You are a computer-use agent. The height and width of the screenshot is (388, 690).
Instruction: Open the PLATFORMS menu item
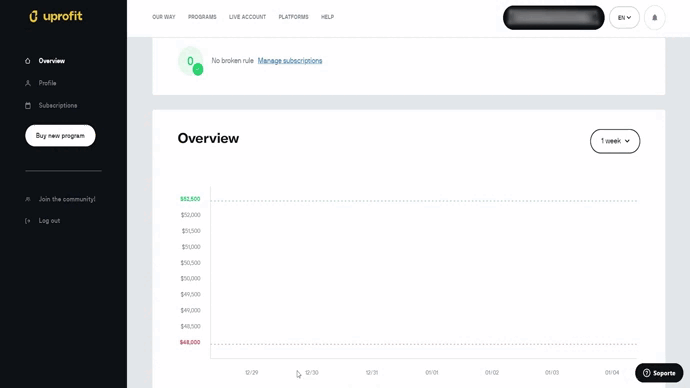pyautogui.click(x=294, y=17)
